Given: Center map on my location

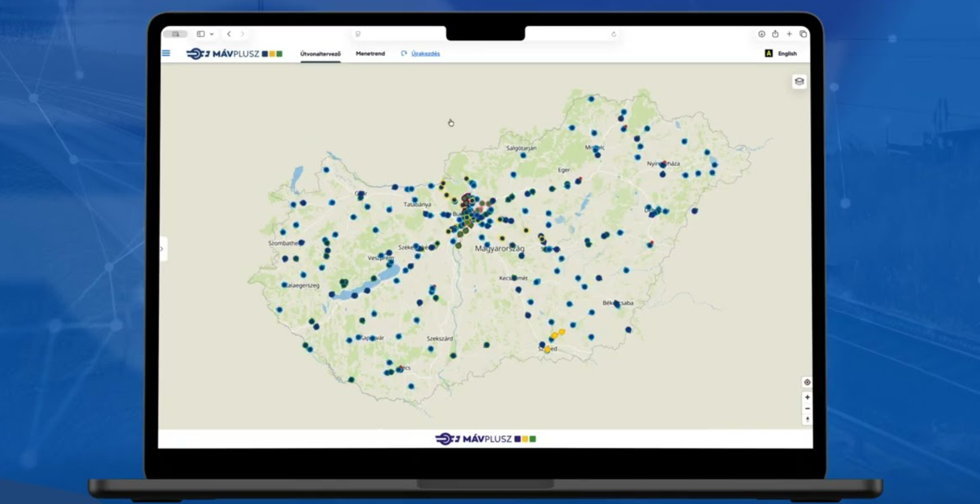Looking at the screenshot, I should (x=807, y=383).
